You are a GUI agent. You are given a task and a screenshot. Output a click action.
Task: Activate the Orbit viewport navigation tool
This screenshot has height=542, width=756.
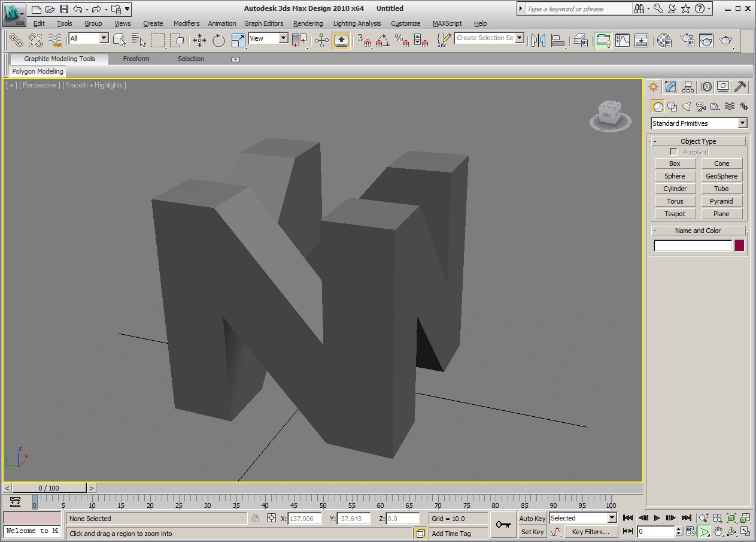pyautogui.click(x=732, y=531)
